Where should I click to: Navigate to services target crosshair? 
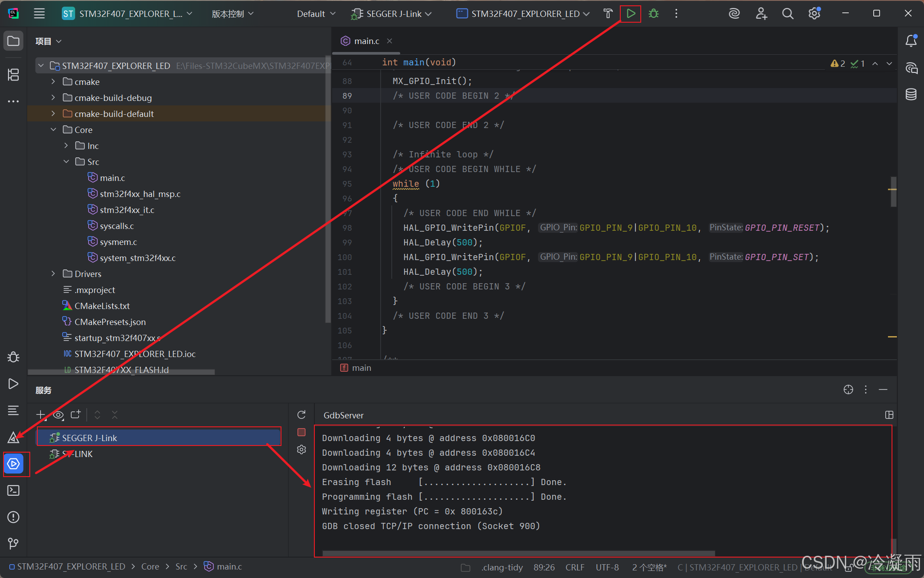(x=848, y=389)
